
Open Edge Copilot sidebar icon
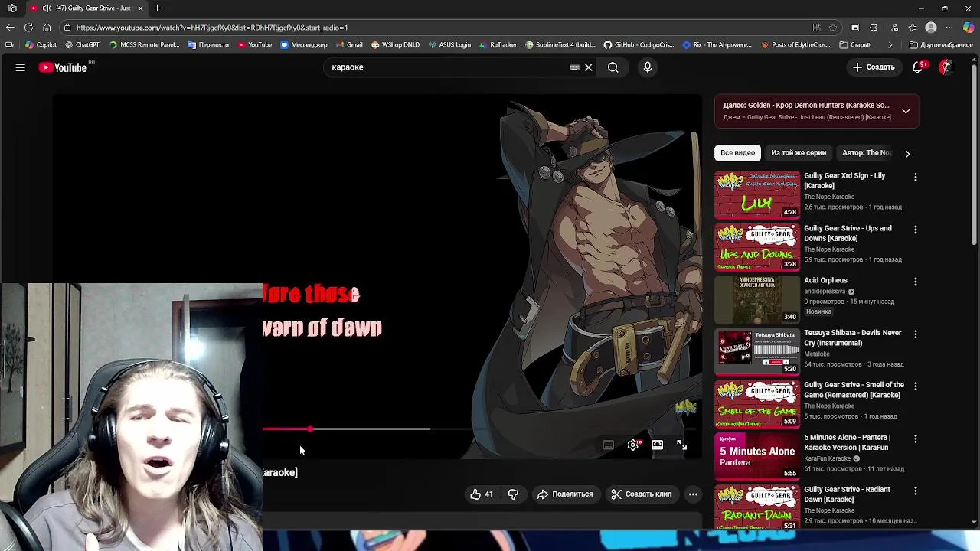coord(969,28)
